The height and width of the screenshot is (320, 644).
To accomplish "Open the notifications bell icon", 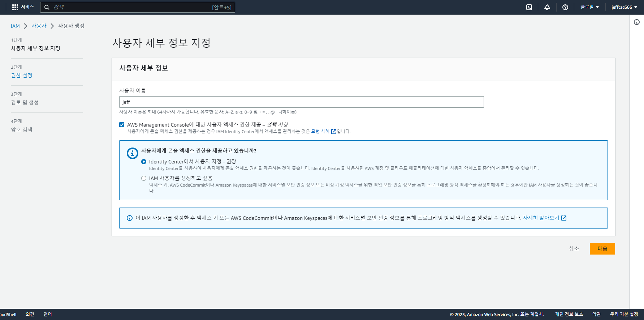I will 547,7.
